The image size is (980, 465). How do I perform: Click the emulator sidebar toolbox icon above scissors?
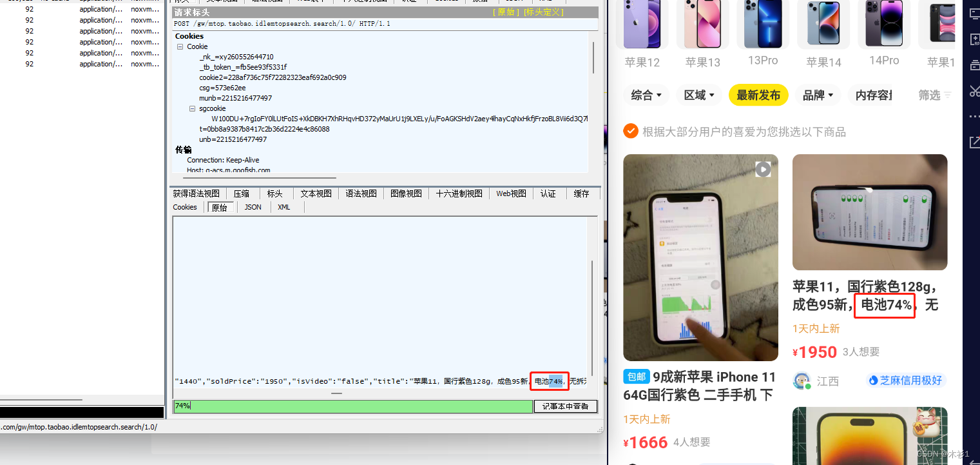coord(974,64)
